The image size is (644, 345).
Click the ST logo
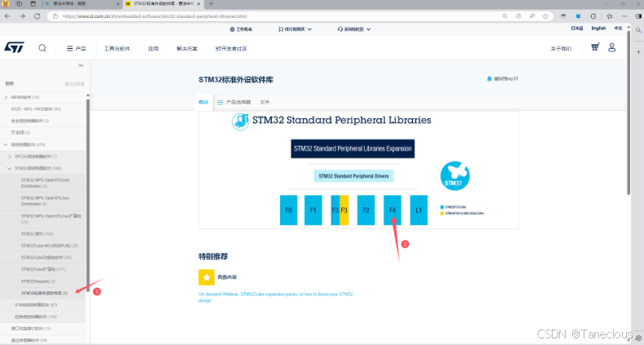[x=15, y=47]
